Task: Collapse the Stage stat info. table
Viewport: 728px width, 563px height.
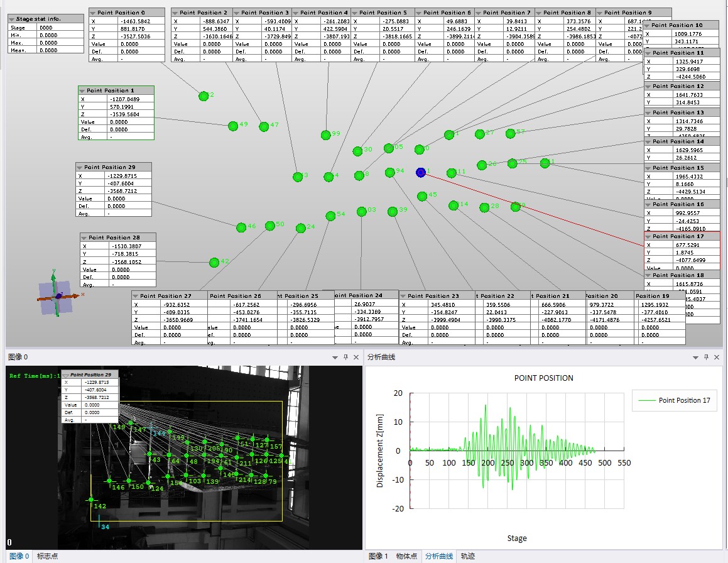Action: tap(12, 18)
